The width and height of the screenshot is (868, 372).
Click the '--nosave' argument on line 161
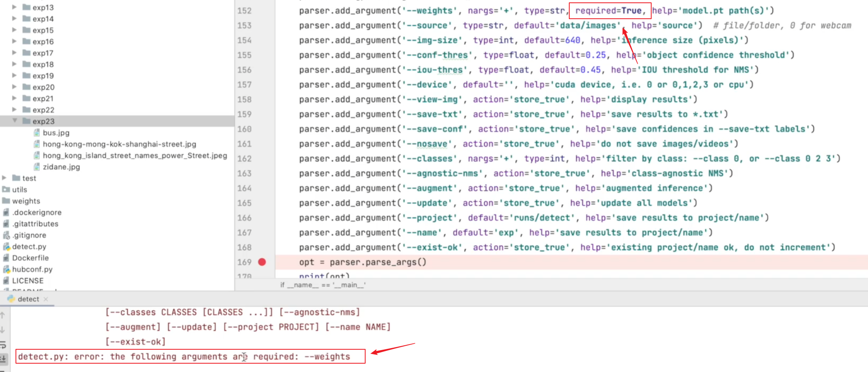427,144
